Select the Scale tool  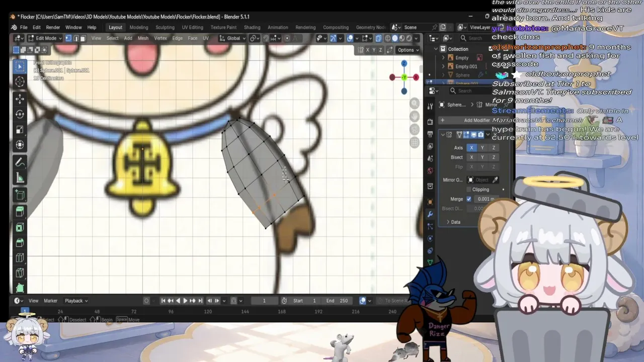coord(20,130)
